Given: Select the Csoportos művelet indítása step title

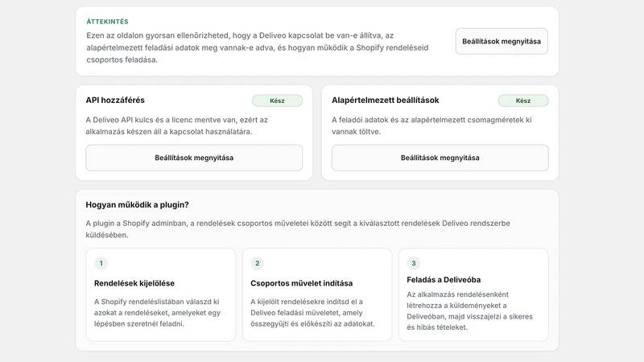Looking at the screenshot, I should (x=301, y=283).
